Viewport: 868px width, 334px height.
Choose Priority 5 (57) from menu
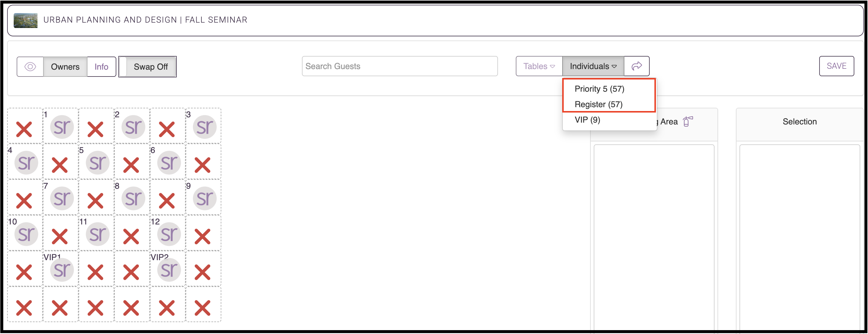click(599, 89)
